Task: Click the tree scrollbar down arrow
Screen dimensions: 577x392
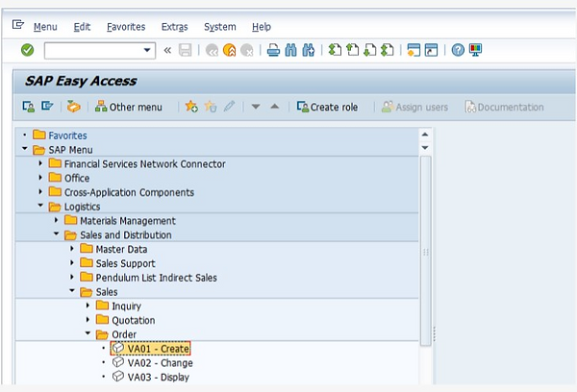Action: pos(425,147)
